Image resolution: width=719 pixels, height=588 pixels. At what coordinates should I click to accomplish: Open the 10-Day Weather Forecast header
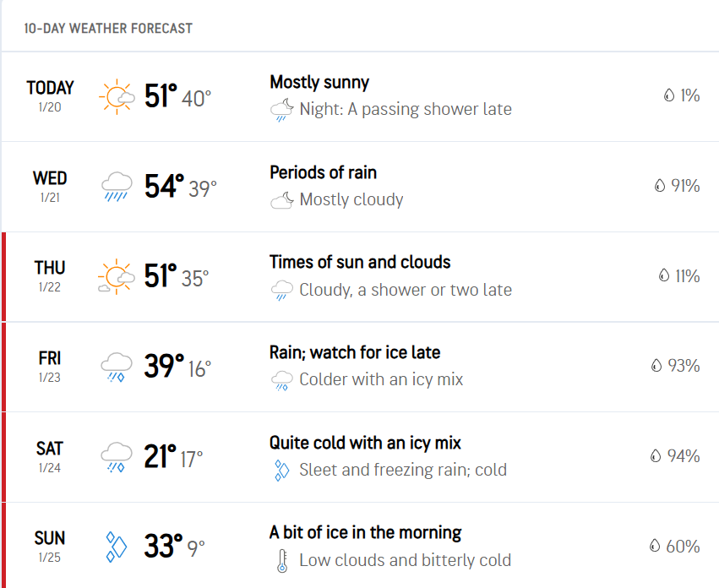109,28
